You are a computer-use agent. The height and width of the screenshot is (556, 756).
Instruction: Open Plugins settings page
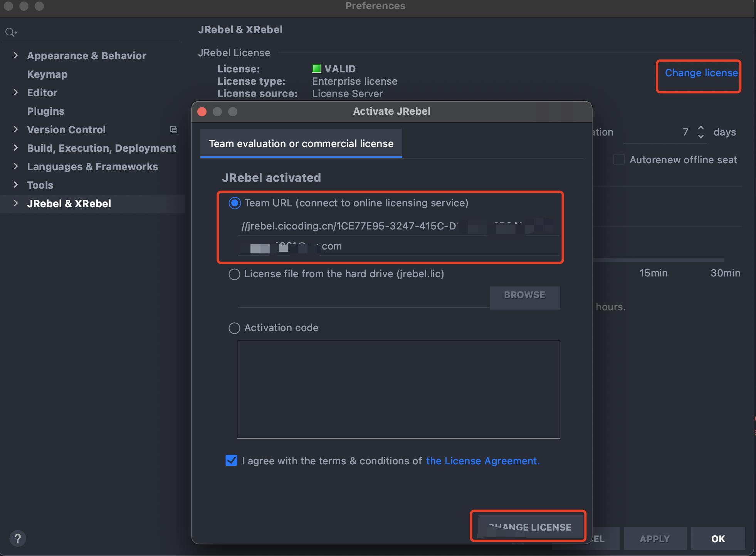(x=45, y=111)
